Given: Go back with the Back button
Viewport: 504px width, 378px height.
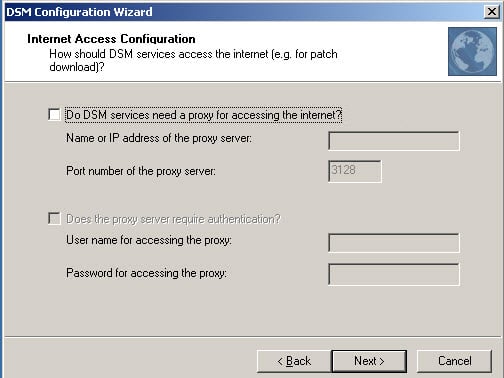Looking at the screenshot, I should click(x=294, y=361).
